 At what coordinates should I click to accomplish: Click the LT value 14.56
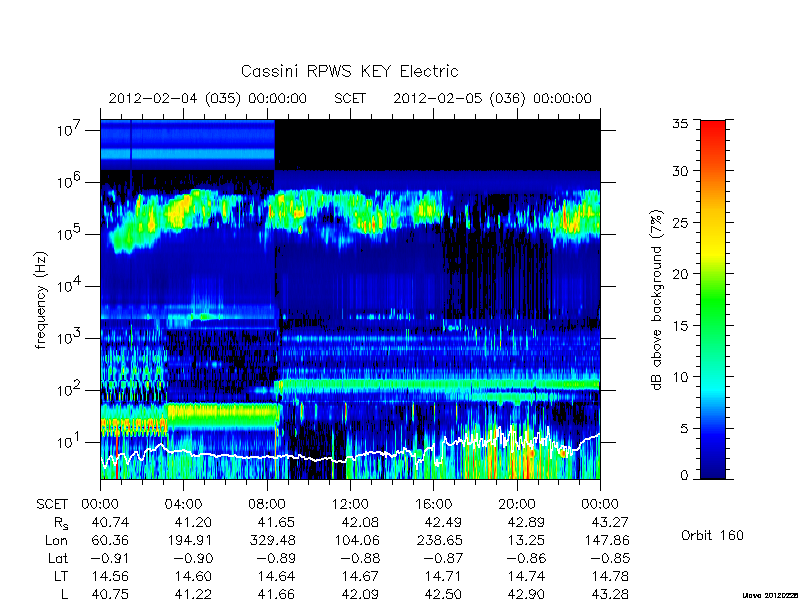110,576
